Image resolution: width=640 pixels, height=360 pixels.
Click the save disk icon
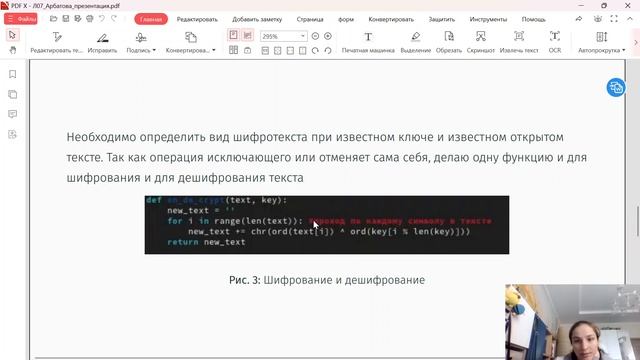pos(66,19)
